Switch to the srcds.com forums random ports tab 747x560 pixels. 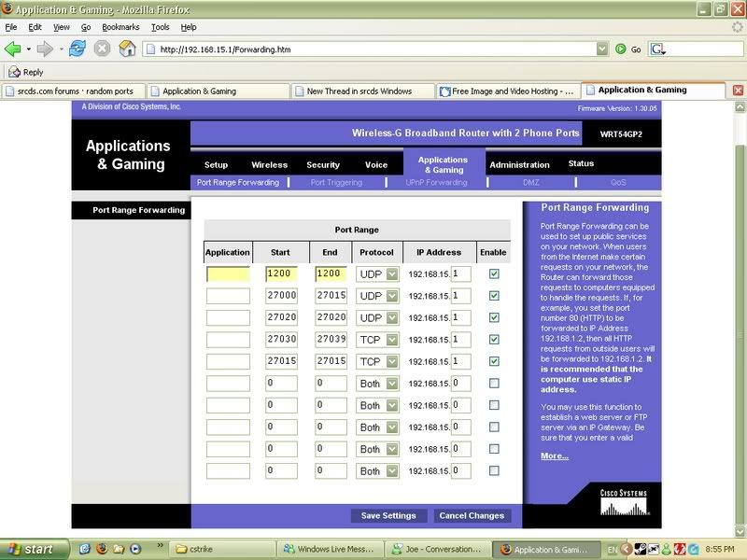point(74,91)
